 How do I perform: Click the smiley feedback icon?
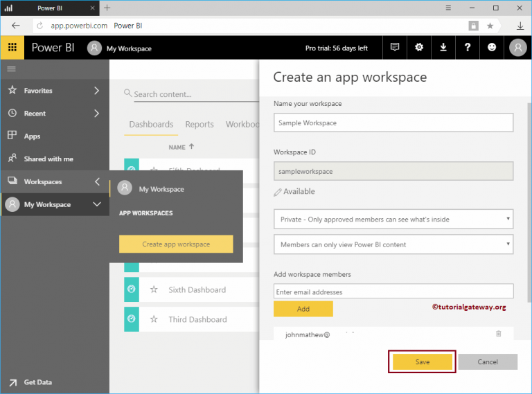[x=492, y=48]
